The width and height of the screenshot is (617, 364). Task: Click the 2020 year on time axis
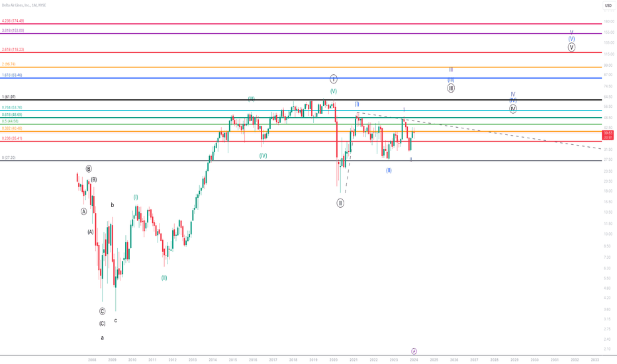point(333,359)
